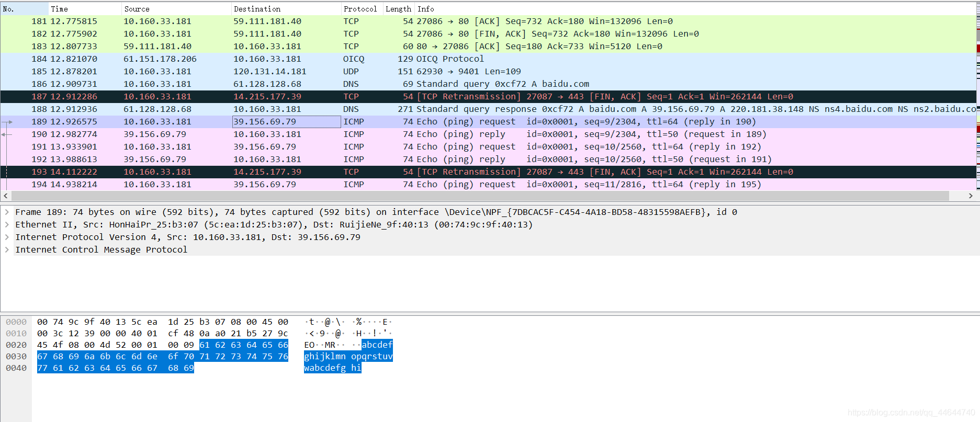The height and width of the screenshot is (422, 980).
Task: Click hex offset 0020 row label
Action: (x=16, y=345)
